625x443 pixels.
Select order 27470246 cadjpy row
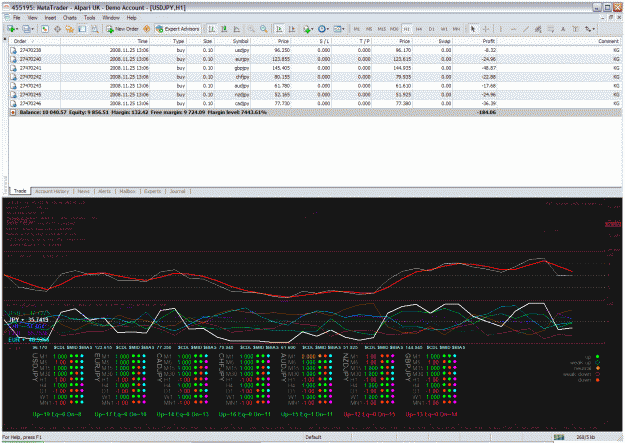(x=315, y=103)
